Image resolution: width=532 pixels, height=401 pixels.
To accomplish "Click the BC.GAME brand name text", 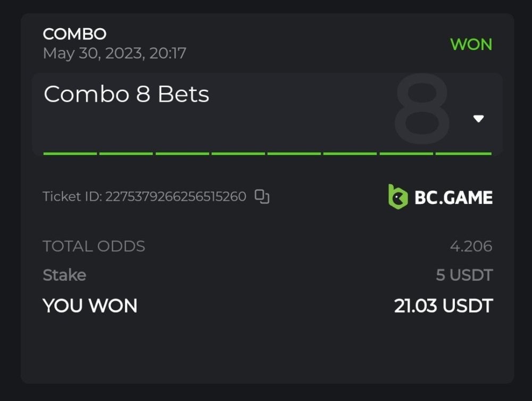I will (x=453, y=198).
